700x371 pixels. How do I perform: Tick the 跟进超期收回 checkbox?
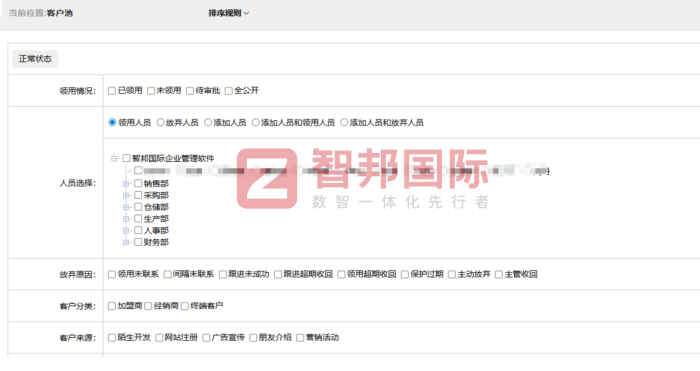pos(278,274)
